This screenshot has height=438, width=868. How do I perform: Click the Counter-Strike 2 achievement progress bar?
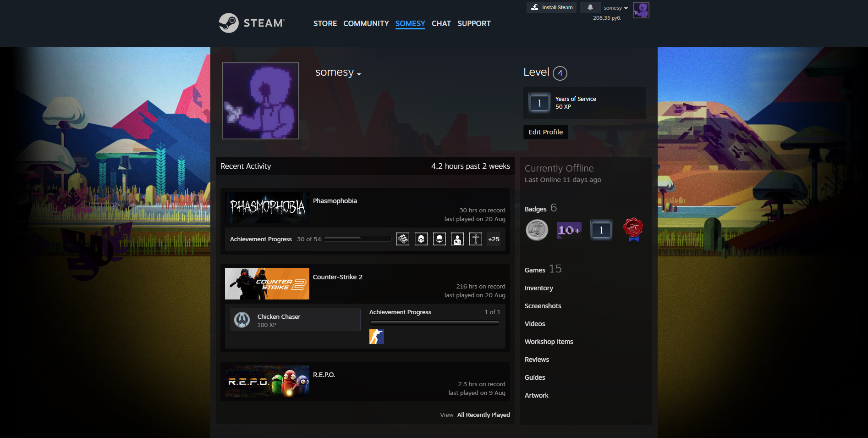434,323
